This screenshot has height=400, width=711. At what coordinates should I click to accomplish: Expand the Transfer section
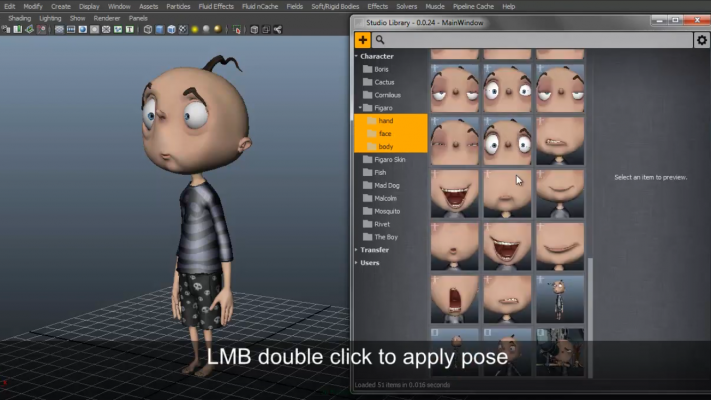tap(357, 250)
